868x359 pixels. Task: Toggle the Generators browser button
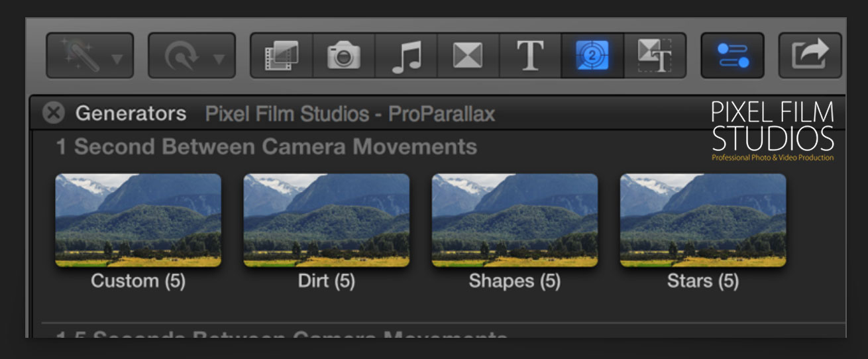tap(592, 56)
